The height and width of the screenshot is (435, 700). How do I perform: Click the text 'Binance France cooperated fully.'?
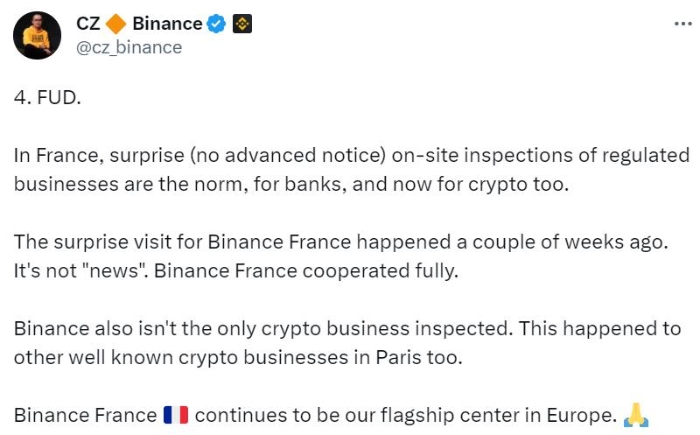click(x=306, y=271)
